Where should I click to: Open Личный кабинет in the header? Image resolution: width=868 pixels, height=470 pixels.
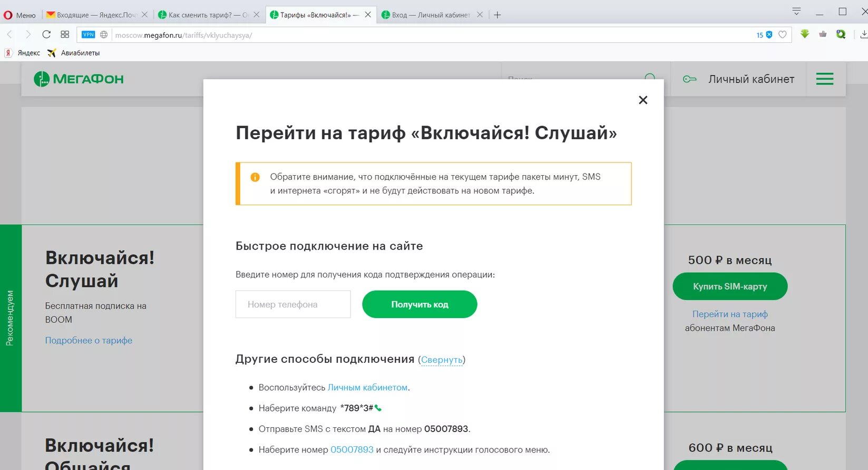tap(739, 79)
